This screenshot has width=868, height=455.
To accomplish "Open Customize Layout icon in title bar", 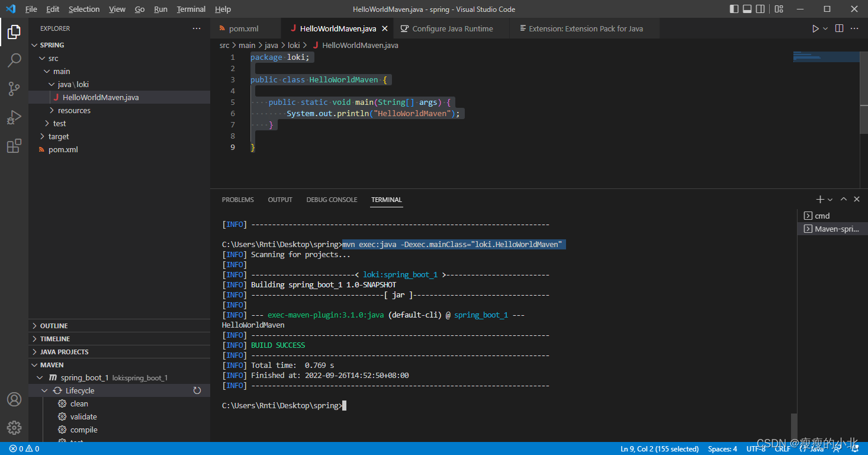I will pos(779,9).
